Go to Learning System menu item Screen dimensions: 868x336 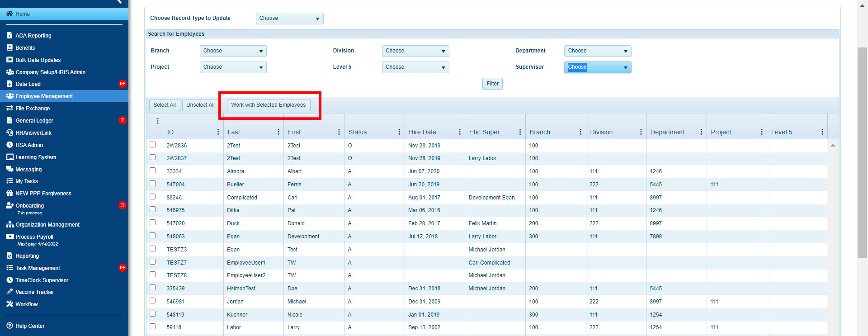[64, 157]
